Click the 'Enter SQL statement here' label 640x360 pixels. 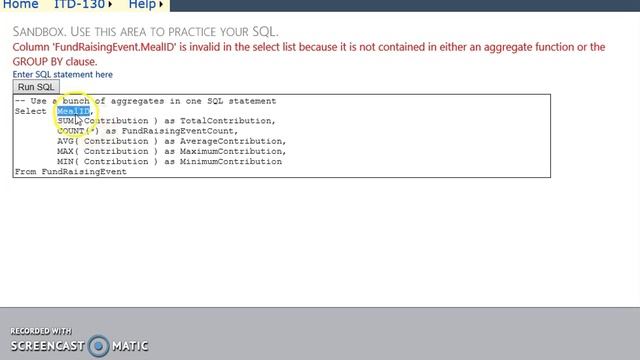(62, 75)
